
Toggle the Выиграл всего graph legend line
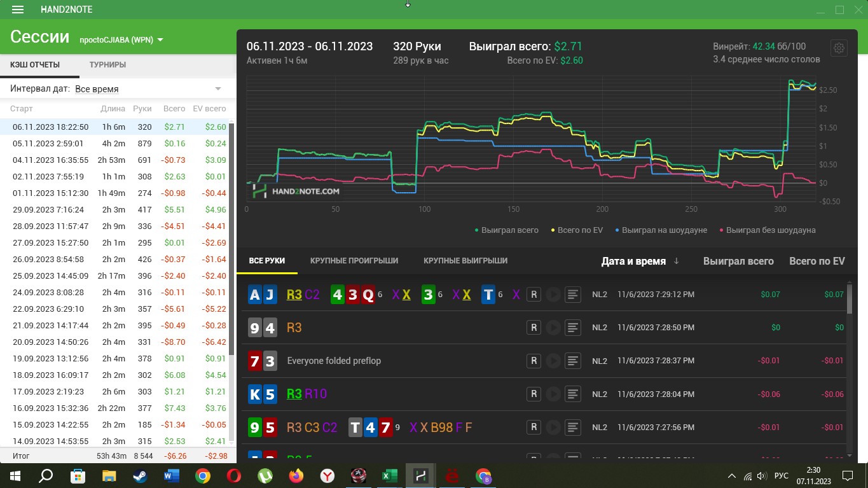[x=507, y=230]
